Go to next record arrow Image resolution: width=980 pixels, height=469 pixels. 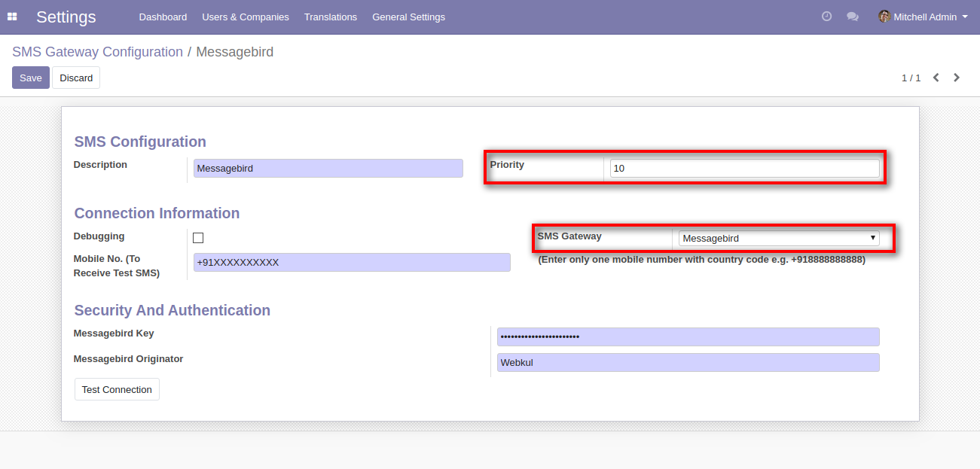(957, 78)
